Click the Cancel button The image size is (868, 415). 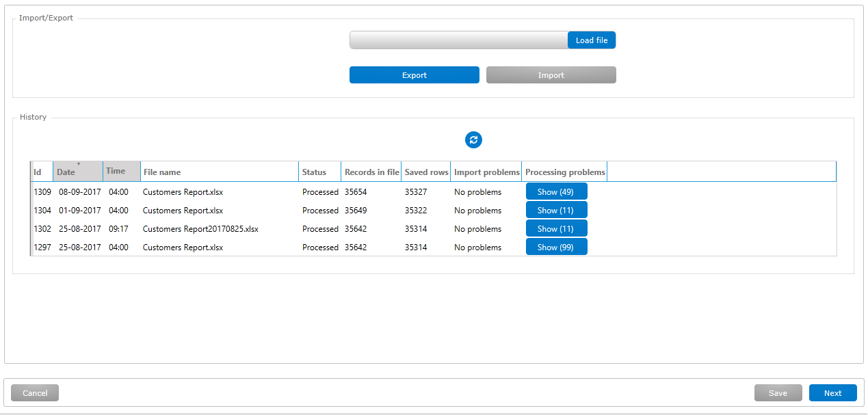[35, 393]
